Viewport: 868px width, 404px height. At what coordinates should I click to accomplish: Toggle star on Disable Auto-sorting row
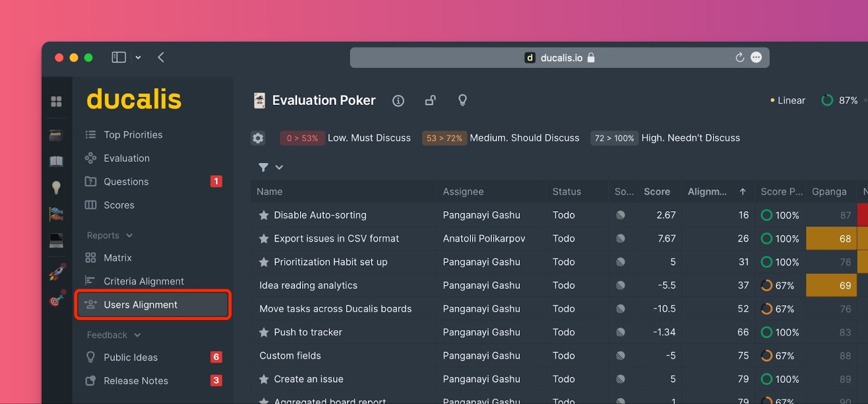pos(264,215)
